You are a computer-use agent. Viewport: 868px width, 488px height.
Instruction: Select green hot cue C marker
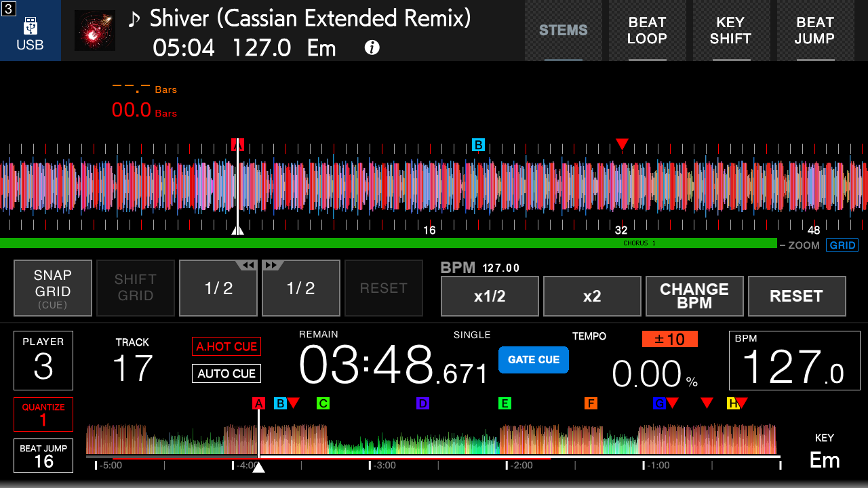coord(323,403)
